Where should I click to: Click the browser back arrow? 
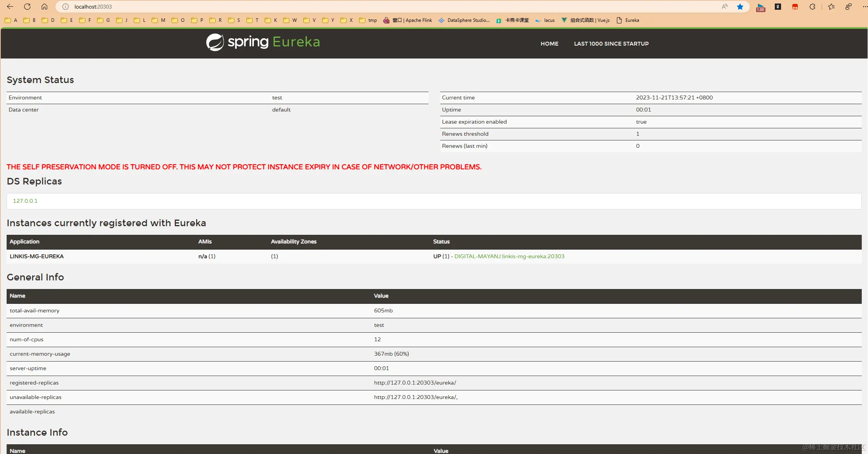10,7
